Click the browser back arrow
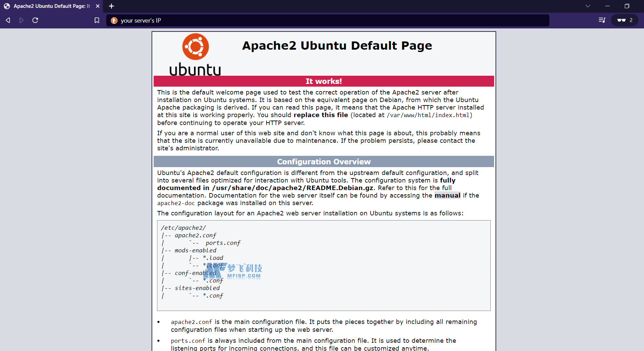 click(8, 20)
